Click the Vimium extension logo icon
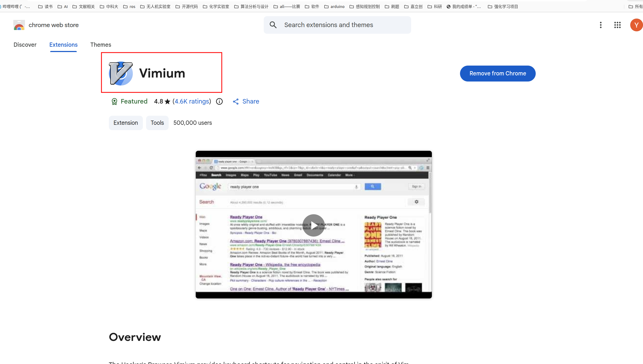Viewport: 643px width, 364px height. [121, 74]
